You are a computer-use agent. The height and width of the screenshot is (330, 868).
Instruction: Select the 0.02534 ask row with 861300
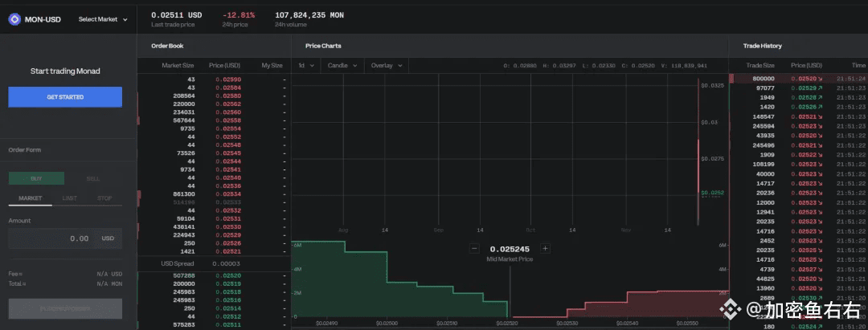point(214,194)
